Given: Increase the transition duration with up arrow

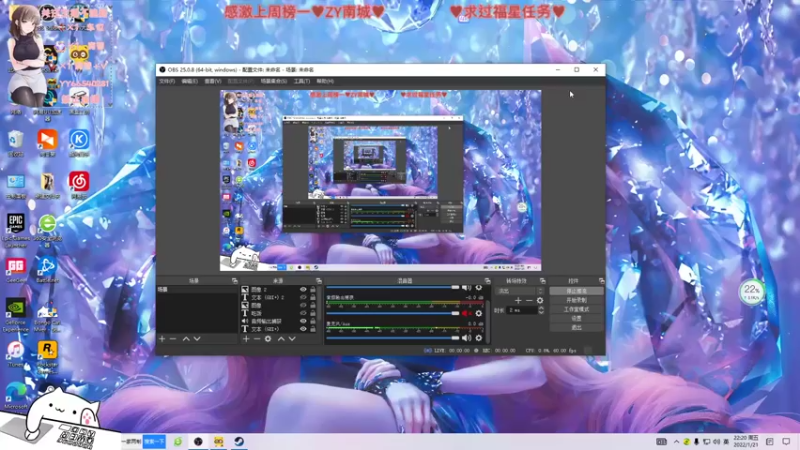Looking at the screenshot, I should click(x=541, y=308).
